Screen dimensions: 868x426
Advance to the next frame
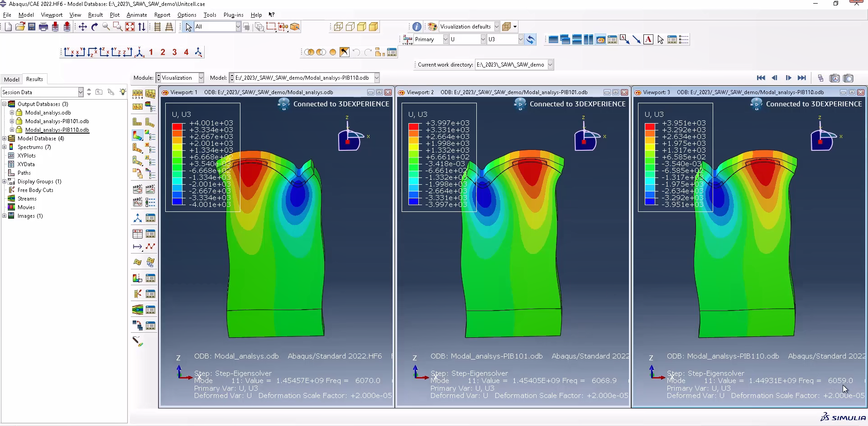coord(788,78)
